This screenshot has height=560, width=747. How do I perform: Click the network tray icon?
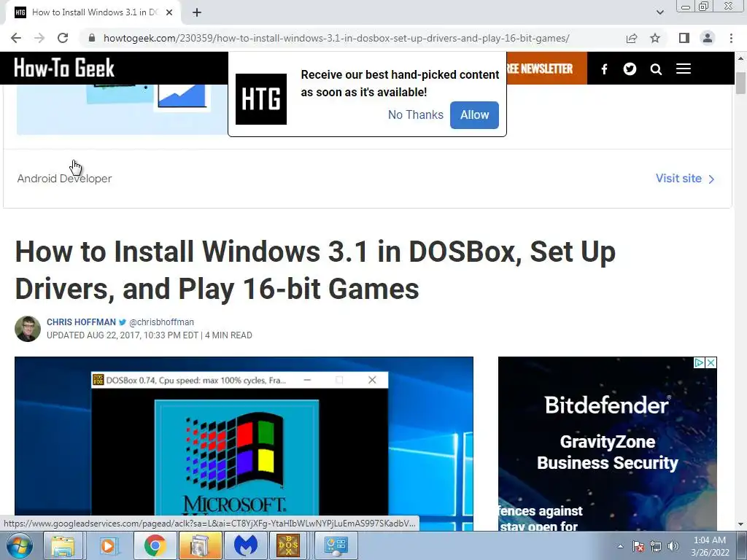coord(656,546)
